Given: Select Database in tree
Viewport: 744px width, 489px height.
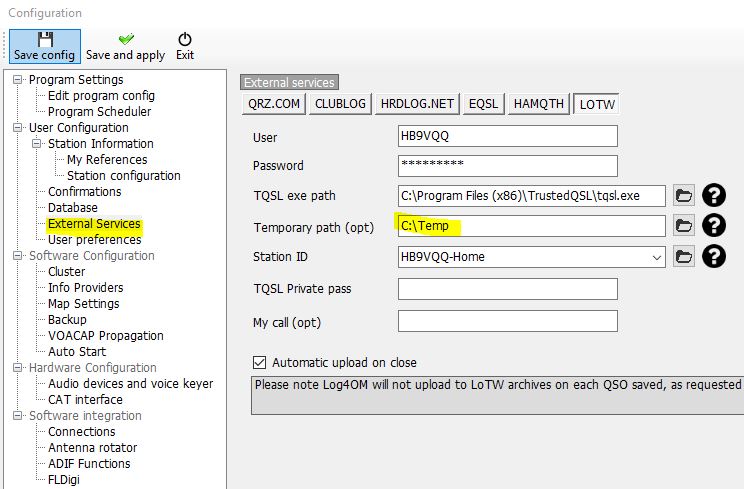Looking at the screenshot, I should point(73,208).
